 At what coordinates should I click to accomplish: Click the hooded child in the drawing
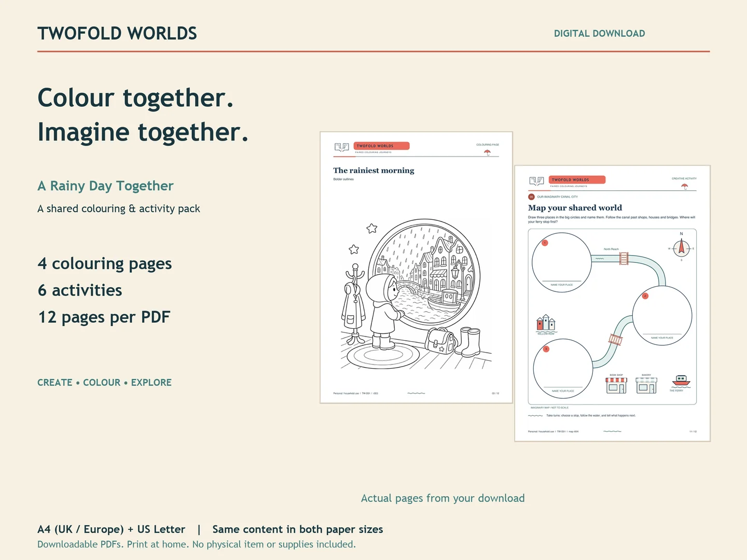(384, 311)
